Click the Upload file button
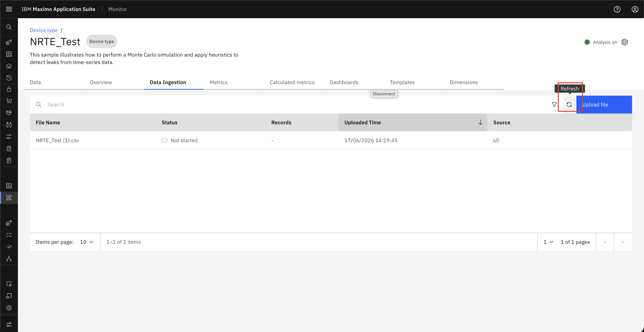This screenshot has height=332, width=644. click(604, 105)
